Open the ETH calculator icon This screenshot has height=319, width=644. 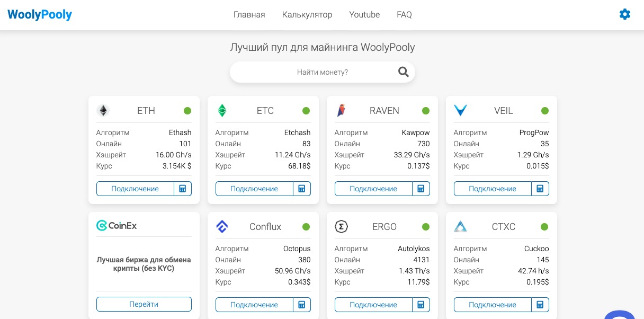(x=183, y=189)
